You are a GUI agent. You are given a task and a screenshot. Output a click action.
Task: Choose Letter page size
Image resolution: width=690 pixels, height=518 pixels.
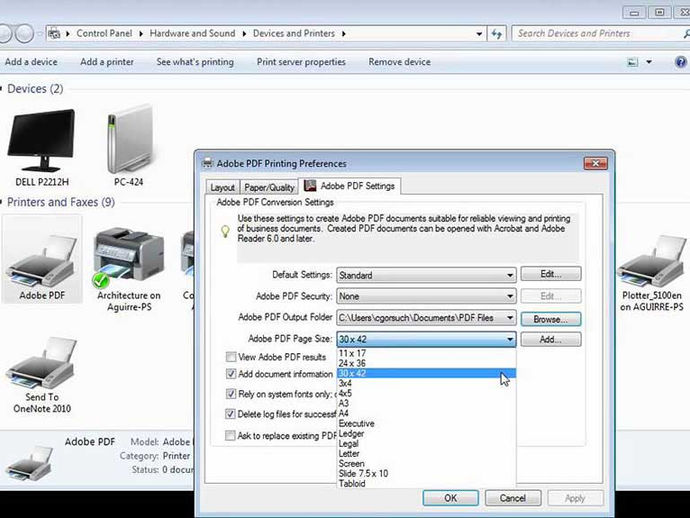pyautogui.click(x=426, y=454)
